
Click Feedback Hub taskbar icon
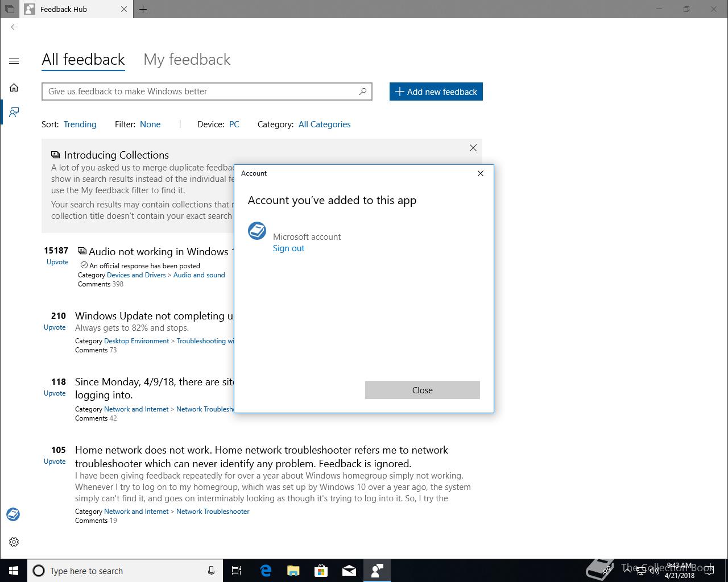(x=377, y=571)
